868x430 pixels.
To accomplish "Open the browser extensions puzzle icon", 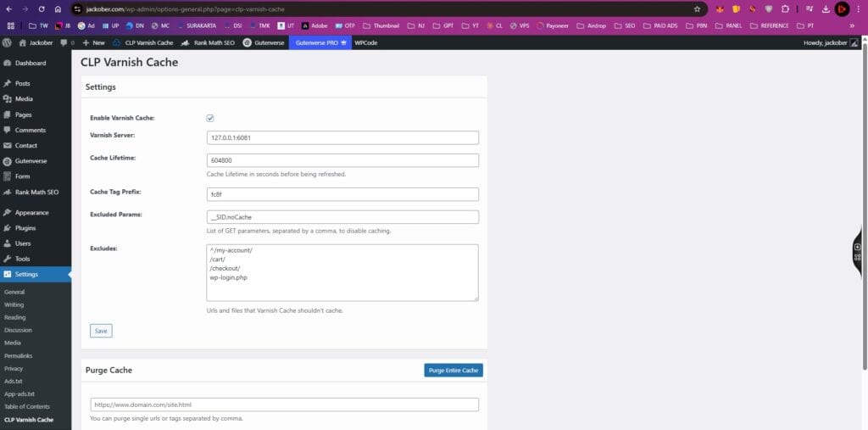I will pos(785,9).
